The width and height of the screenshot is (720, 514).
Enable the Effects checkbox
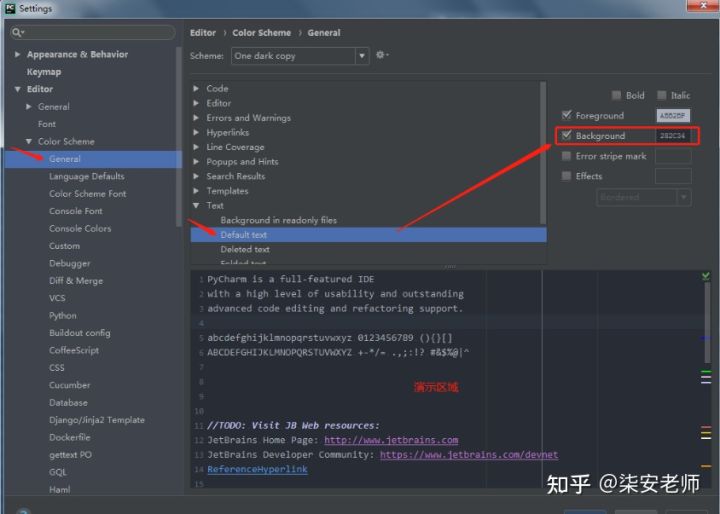(x=567, y=176)
